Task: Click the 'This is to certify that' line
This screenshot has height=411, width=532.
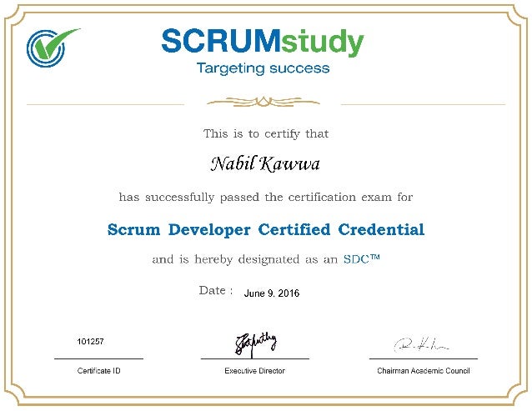Action: click(266, 133)
